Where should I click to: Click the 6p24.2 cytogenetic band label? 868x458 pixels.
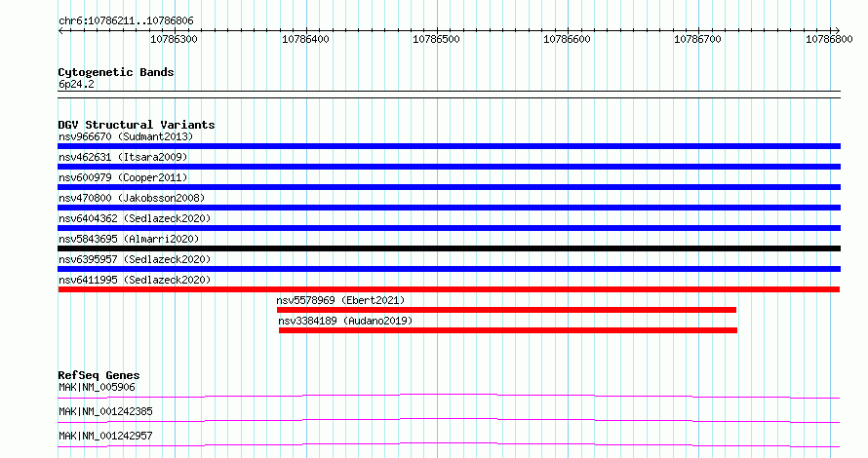click(x=76, y=84)
